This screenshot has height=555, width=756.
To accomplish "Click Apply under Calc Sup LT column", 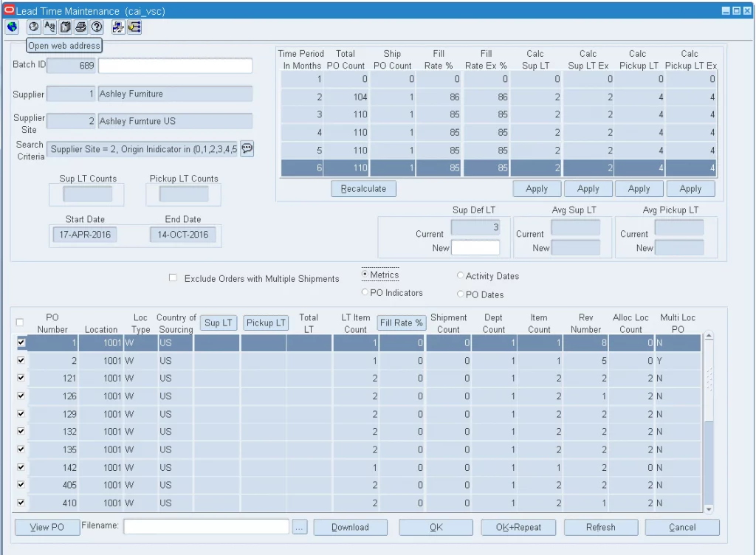I will pos(537,189).
